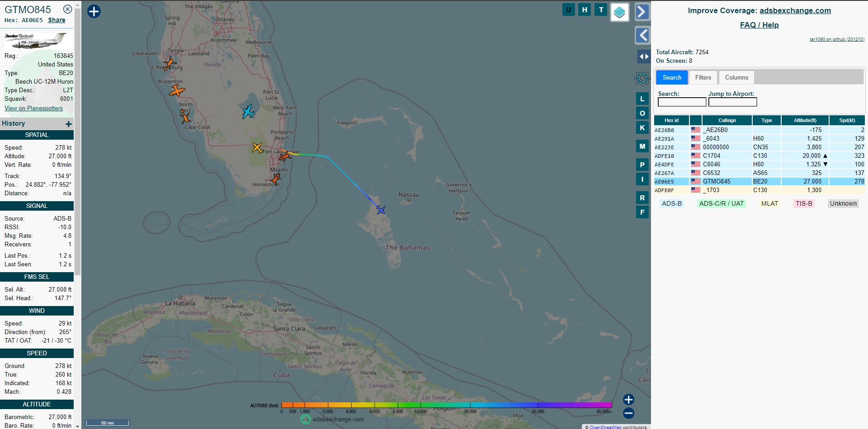Screen dimensions: 868x429
Task: Click the ADS-C/R / UAT legend label
Action: [x=721, y=203]
